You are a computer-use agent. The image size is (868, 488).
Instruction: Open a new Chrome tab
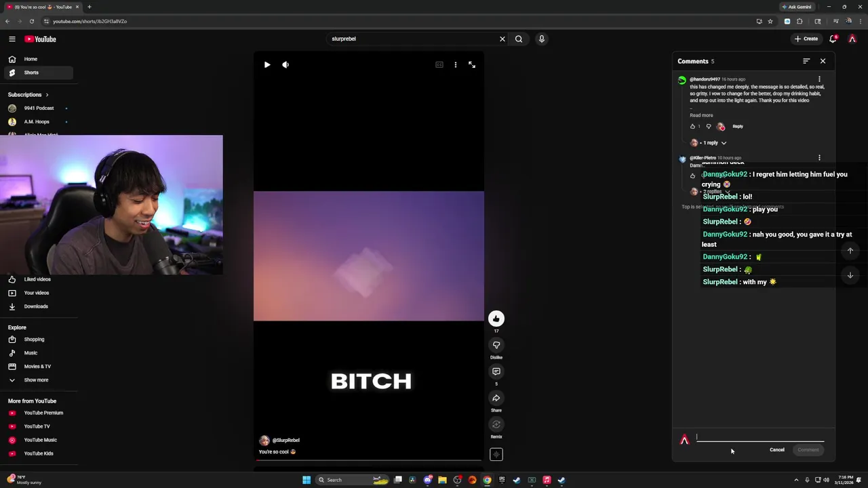(x=89, y=7)
